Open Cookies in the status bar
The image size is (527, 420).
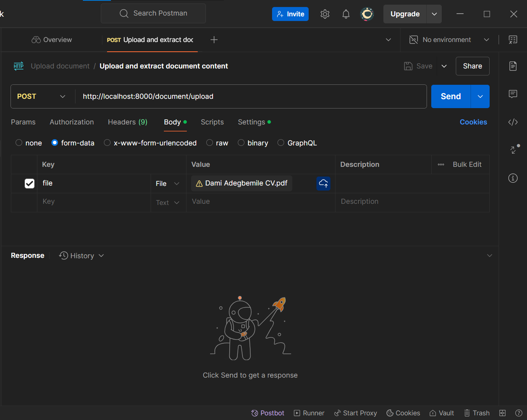click(x=403, y=413)
